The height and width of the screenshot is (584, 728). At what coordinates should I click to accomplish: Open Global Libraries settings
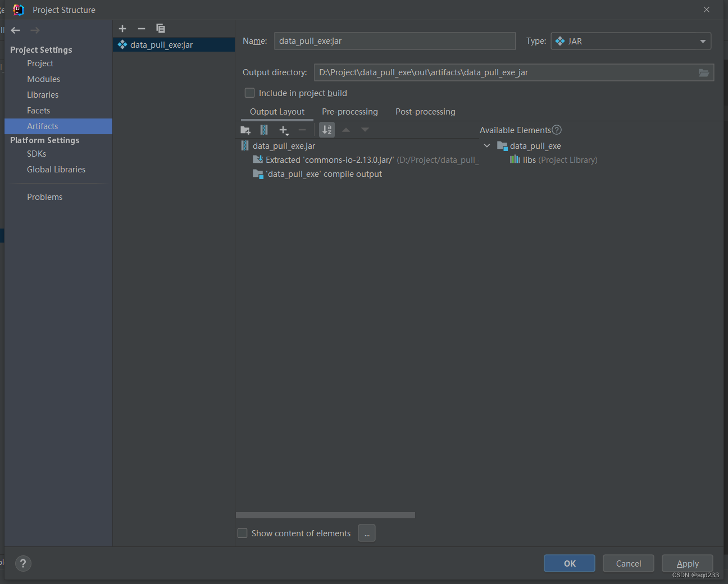pyautogui.click(x=56, y=170)
